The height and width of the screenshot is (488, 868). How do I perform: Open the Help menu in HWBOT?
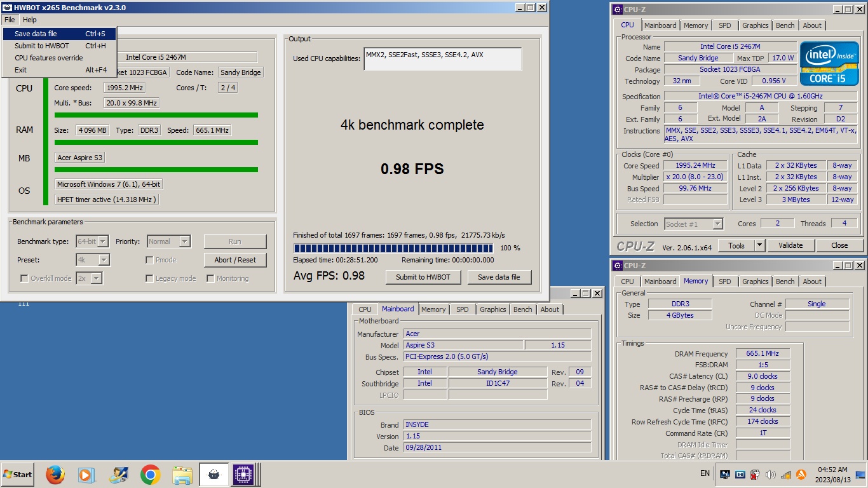(29, 20)
